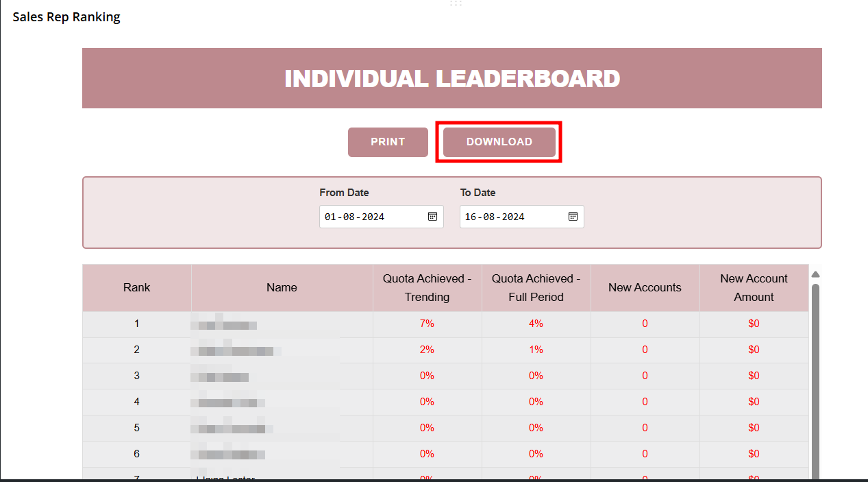This screenshot has height=482, width=868.
Task: Select the Rank column header
Action: coord(137,288)
